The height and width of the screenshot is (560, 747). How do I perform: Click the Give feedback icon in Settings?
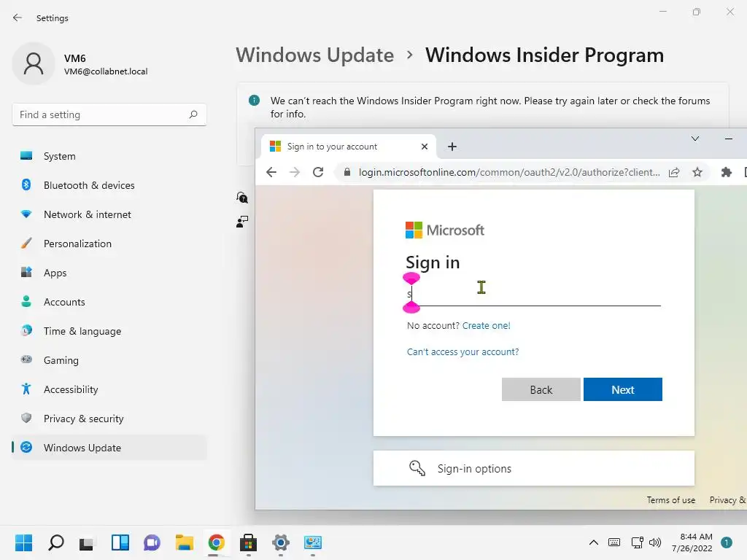tap(242, 222)
